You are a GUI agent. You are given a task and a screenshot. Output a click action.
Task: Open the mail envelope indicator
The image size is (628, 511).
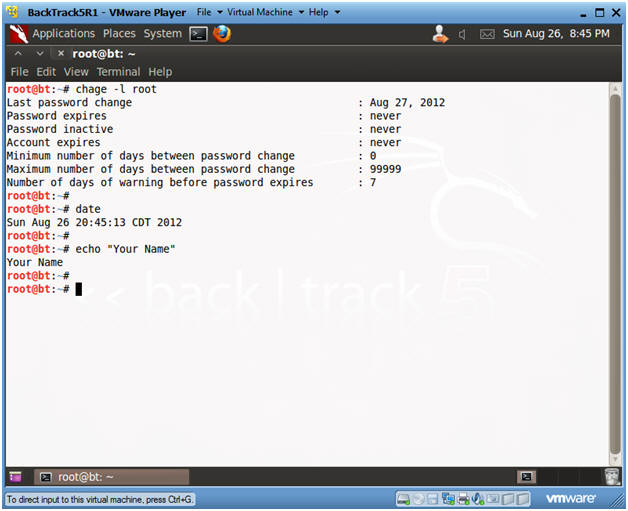(487, 34)
